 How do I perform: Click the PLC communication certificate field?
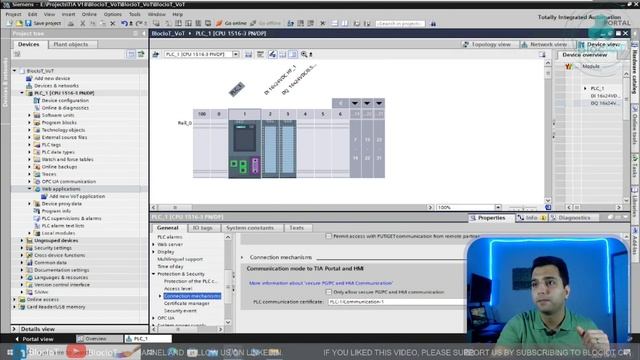397,302
